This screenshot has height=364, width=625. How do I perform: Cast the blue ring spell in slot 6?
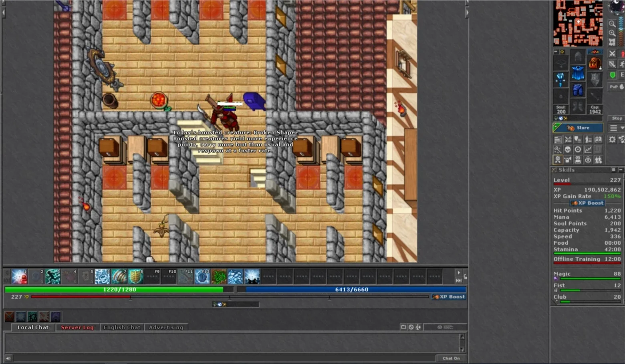point(102,277)
